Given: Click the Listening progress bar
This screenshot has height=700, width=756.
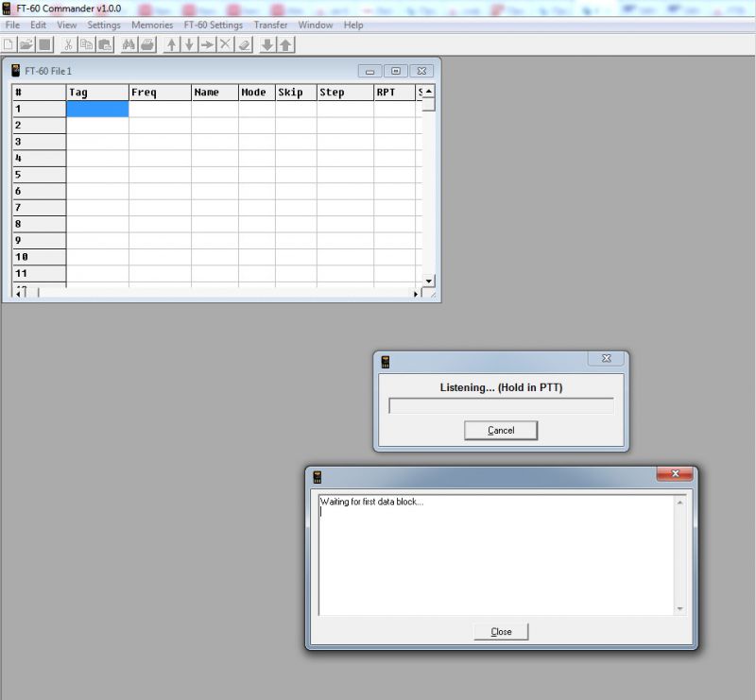Looking at the screenshot, I should click(501, 406).
